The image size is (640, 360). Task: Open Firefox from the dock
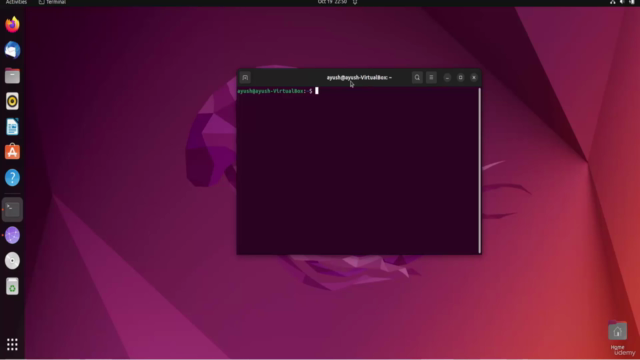point(12,24)
